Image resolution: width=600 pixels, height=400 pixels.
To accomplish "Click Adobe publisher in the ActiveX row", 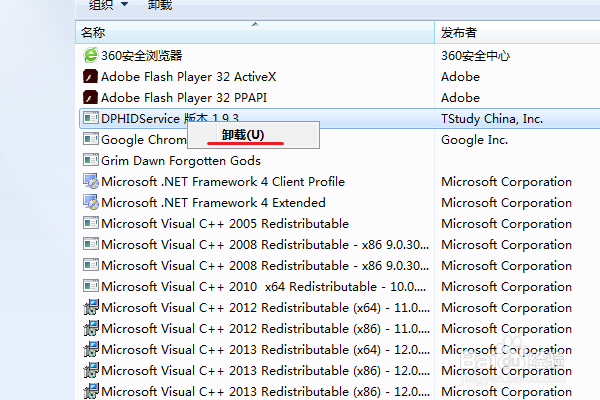I will [460, 77].
